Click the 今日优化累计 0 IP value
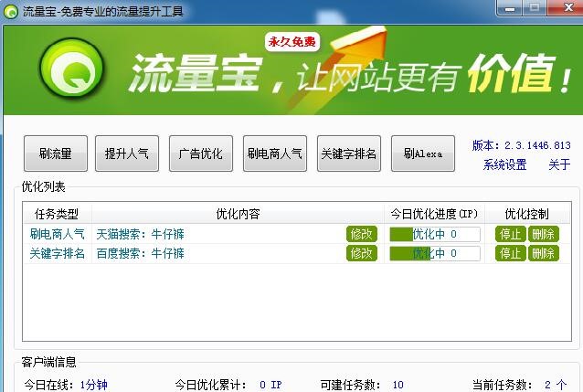583x392 pixels. [x=270, y=385]
